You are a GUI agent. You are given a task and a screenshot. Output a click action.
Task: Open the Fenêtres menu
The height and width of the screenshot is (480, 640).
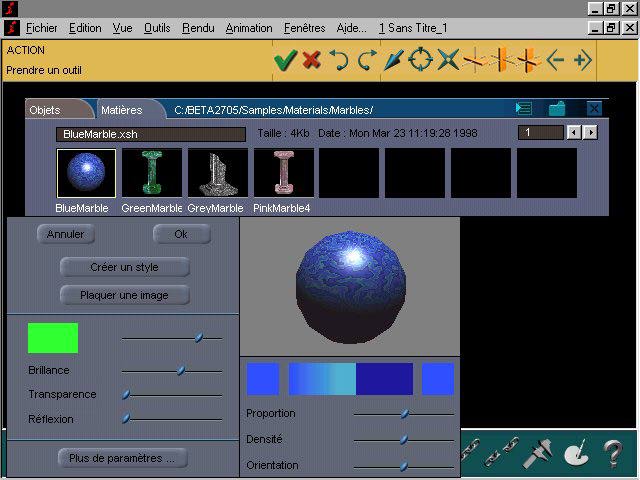pyautogui.click(x=304, y=28)
